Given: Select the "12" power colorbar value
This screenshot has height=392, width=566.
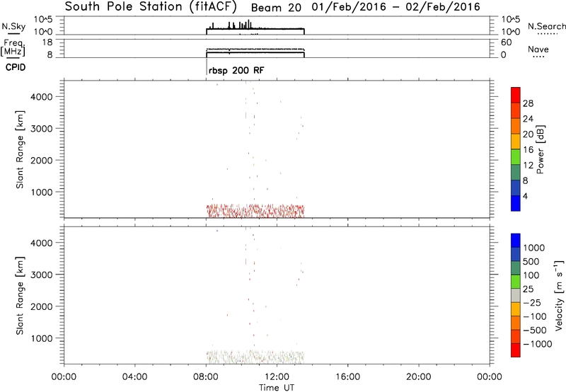Looking at the screenshot, I should coord(528,166).
